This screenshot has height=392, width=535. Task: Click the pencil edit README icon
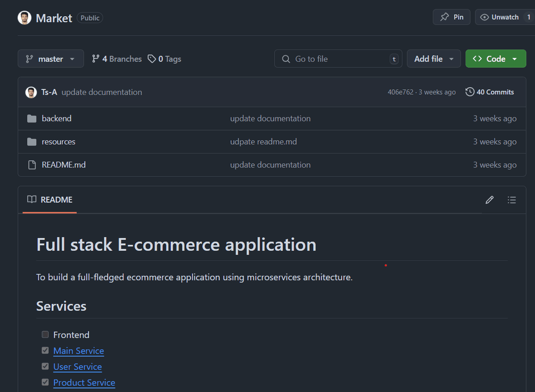point(489,200)
